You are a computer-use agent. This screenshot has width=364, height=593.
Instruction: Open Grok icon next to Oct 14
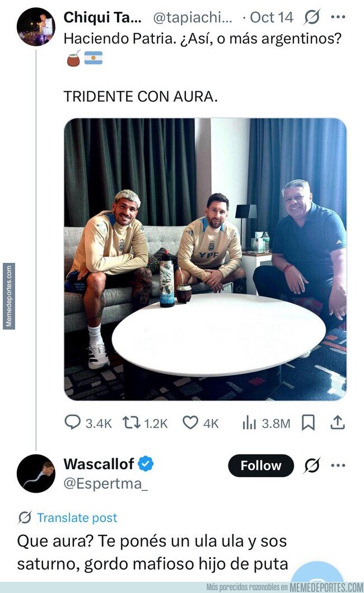pyautogui.click(x=311, y=17)
